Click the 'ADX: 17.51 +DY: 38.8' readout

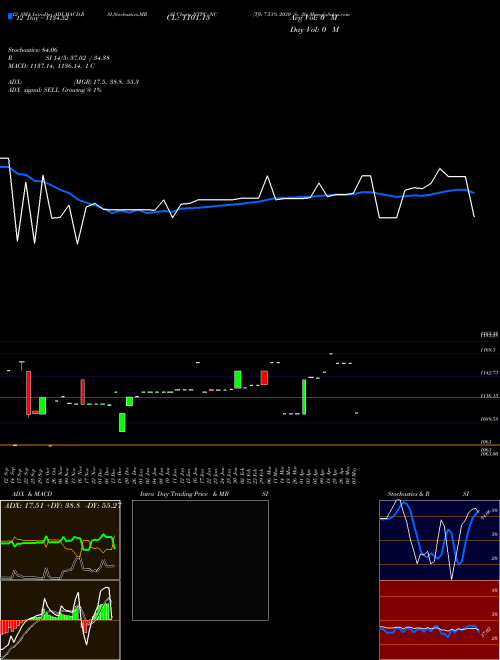pyautogui.click(x=42, y=505)
